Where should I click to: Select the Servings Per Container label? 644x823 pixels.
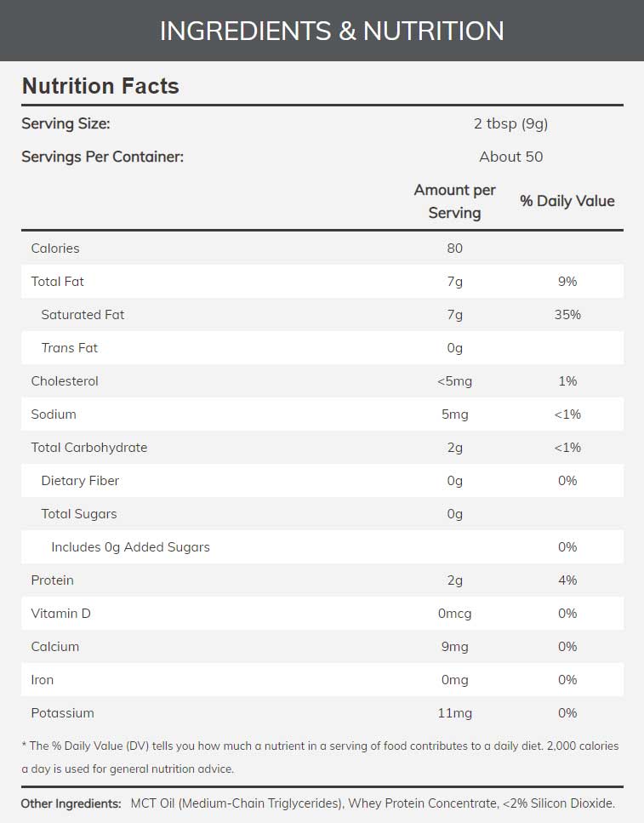pos(102,157)
